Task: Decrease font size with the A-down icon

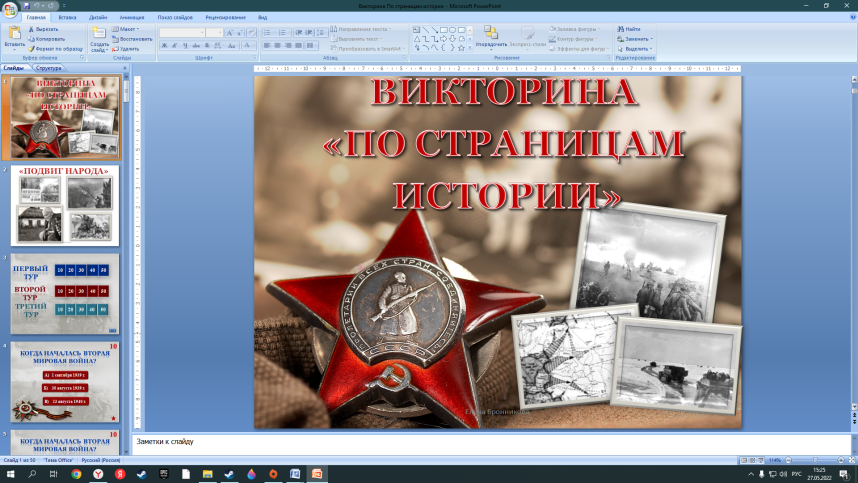Action: pyautogui.click(x=240, y=32)
